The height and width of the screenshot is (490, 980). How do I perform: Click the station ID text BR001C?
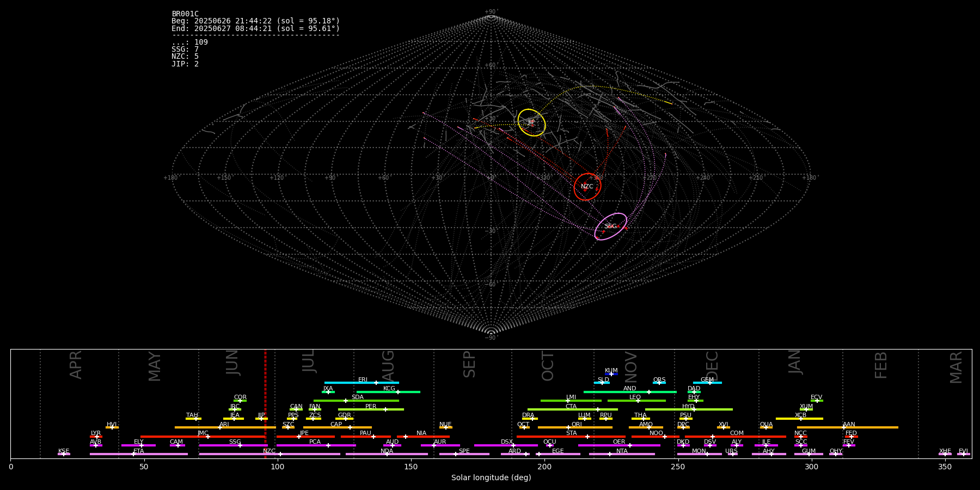[185, 14]
